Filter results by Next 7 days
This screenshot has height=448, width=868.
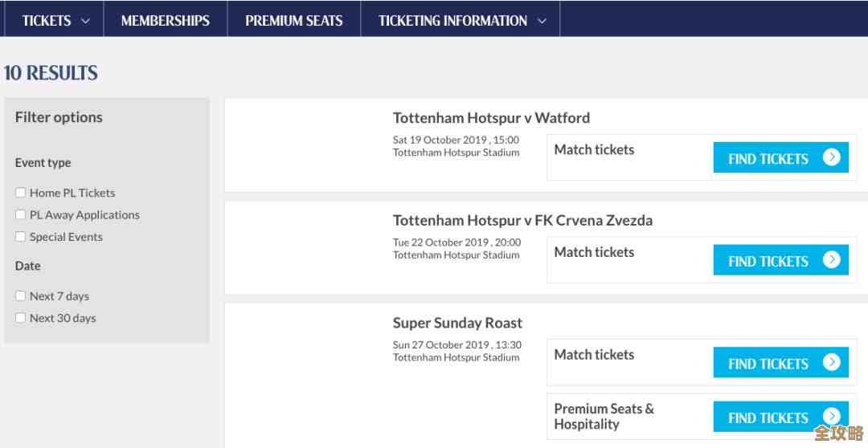point(21,295)
